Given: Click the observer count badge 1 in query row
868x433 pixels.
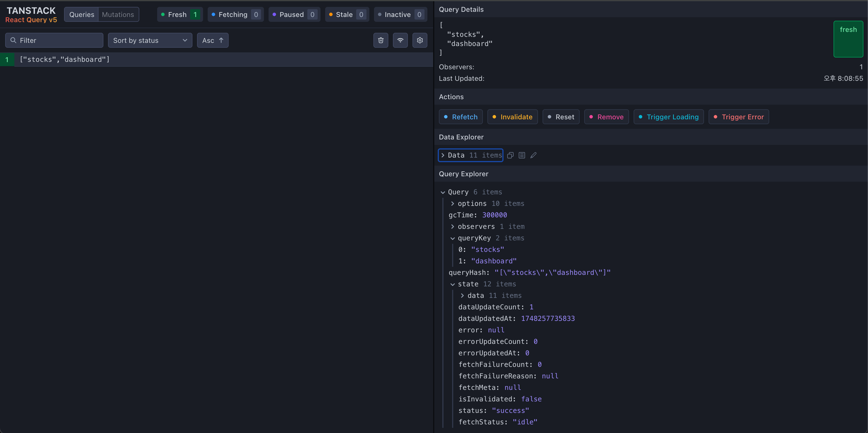Looking at the screenshot, I should tap(7, 59).
